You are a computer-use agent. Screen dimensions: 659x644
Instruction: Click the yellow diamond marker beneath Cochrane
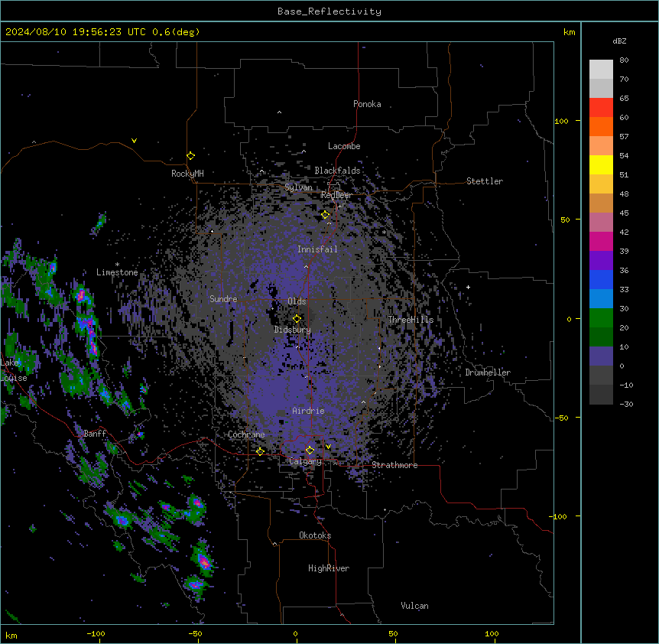[x=260, y=451]
